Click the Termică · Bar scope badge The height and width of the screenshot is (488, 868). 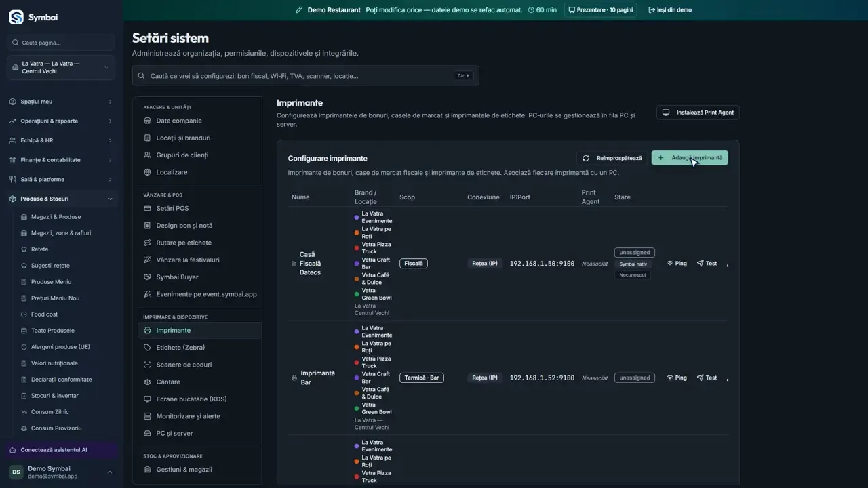(x=422, y=378)
